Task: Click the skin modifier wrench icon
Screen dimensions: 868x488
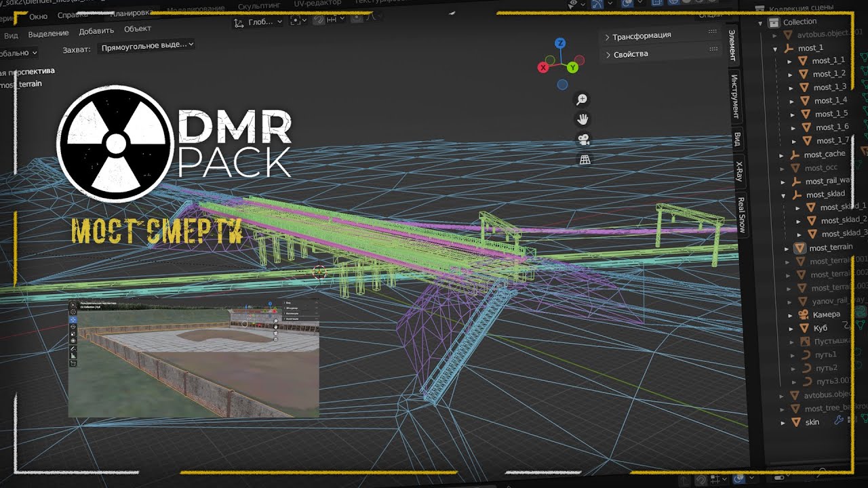Action: click(838, 421)
